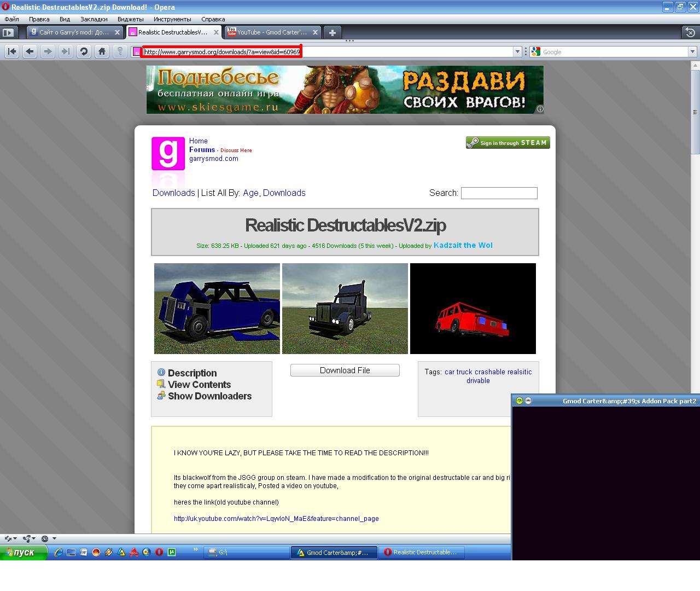This screenshot has width=700, height=591.
Task: Close the Сайт о Garry's mod tab
Action: (117, 32)
